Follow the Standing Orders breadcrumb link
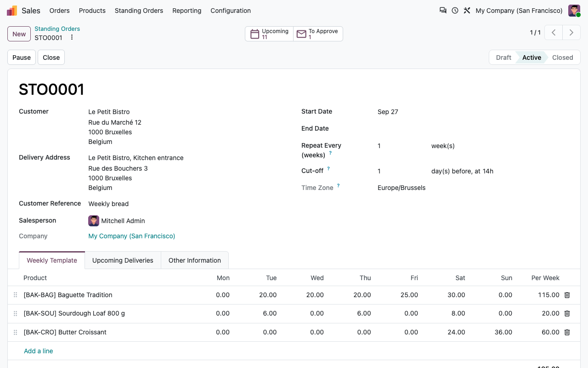The image size is (588, 368). point(57,29)
